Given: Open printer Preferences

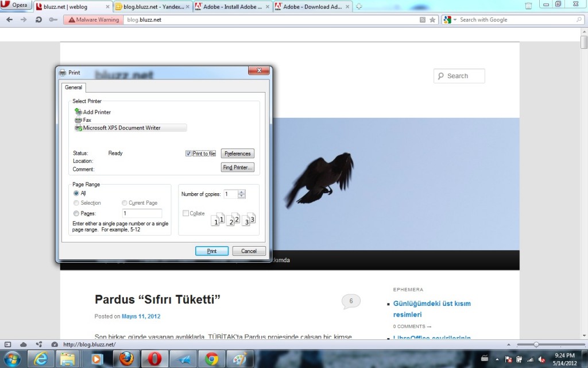Looking at the screenshot, I should point(237,154).
